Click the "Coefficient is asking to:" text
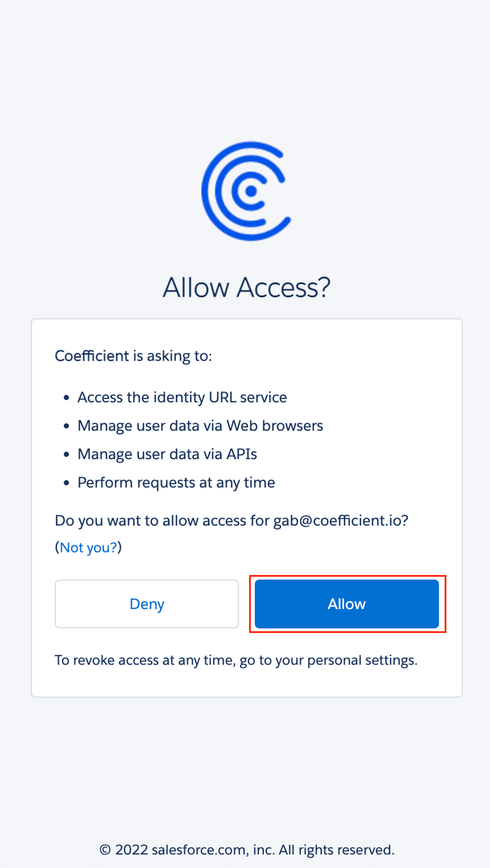 coord(134,356)
